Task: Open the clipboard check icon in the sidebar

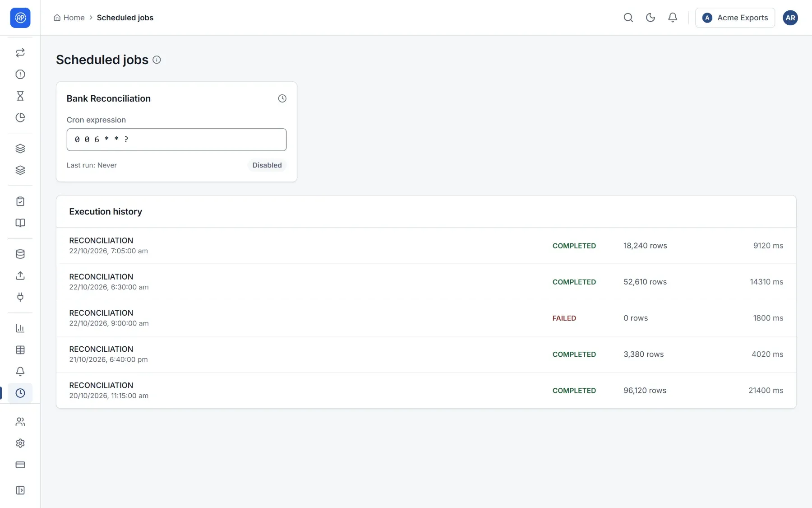Action: point(20,201)
